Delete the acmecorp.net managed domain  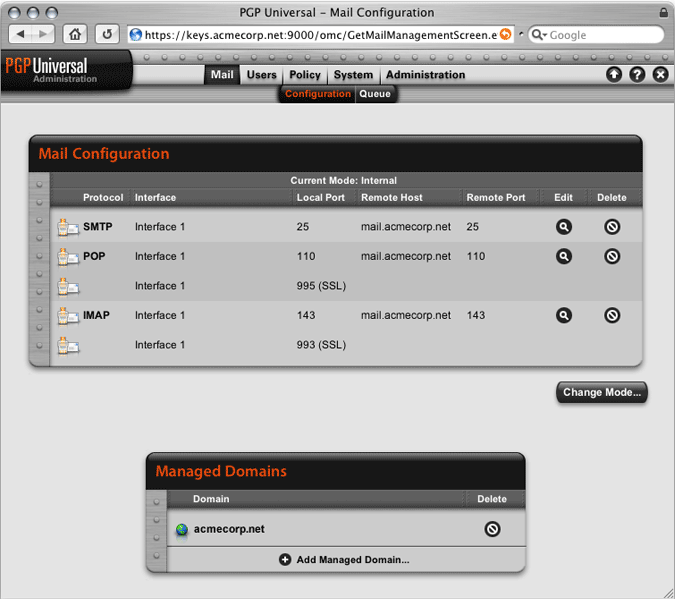[492, 529]
